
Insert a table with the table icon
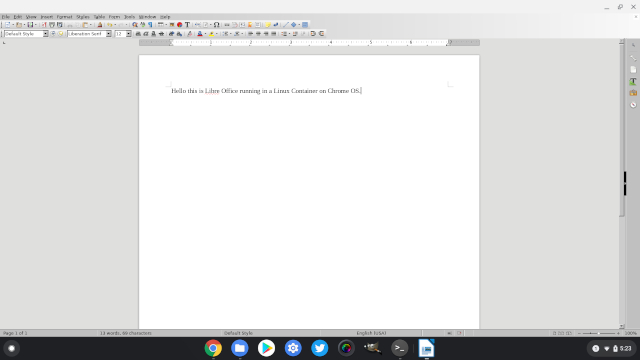click(x=161, y=24)
